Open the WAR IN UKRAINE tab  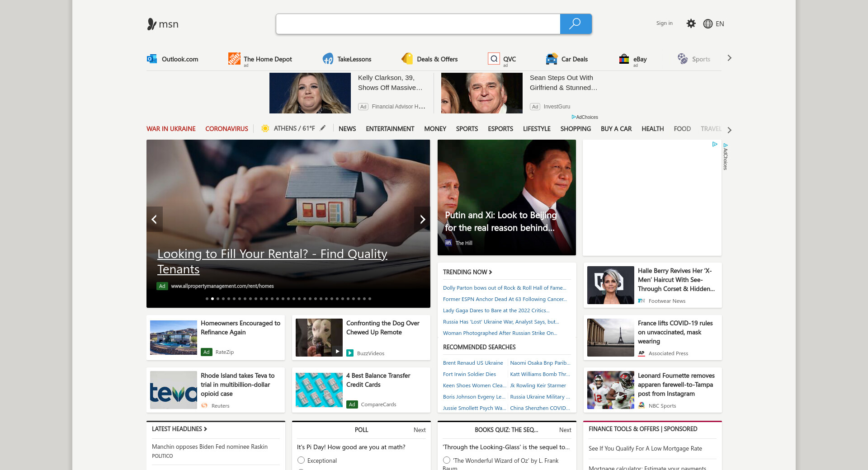point(171,129)
